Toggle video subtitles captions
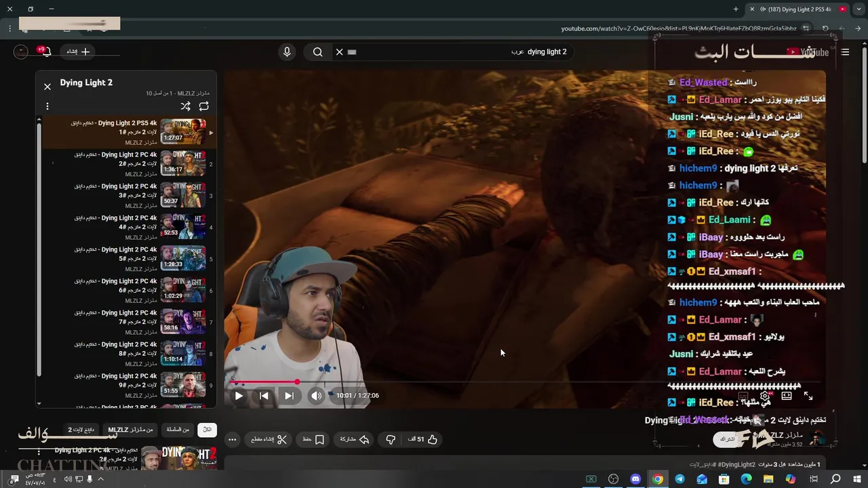The height and width of the screenshot is (488, 868). point(743,396)
